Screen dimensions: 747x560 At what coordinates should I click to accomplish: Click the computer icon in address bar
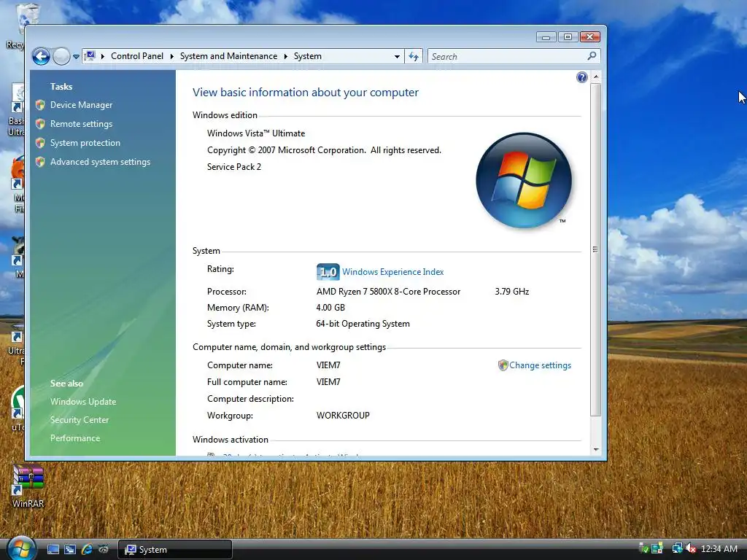(x=90, y=56)
